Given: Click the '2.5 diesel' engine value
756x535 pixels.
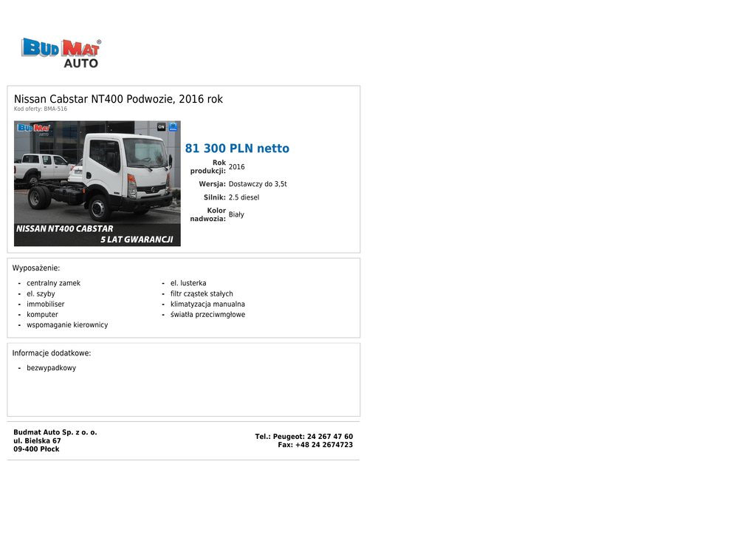Looking at the screenshot, I should point(244,198).
